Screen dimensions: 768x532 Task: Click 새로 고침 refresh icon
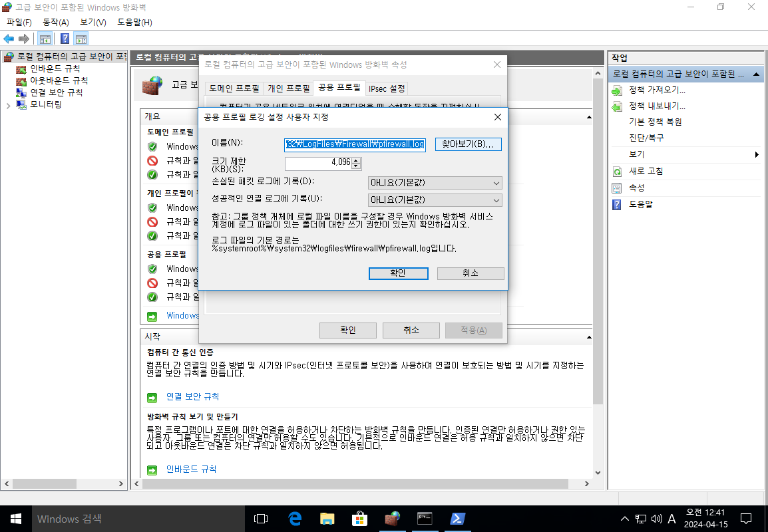click(x=617, y=172)
